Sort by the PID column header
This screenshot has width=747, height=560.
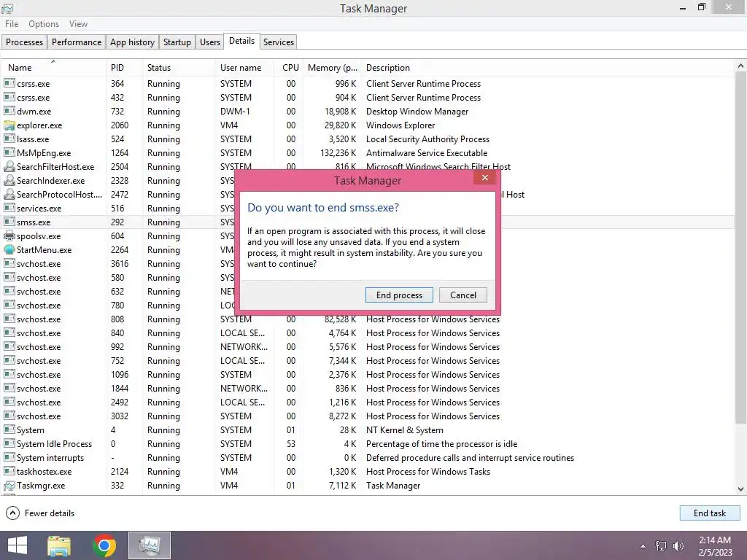pos(124,68)
